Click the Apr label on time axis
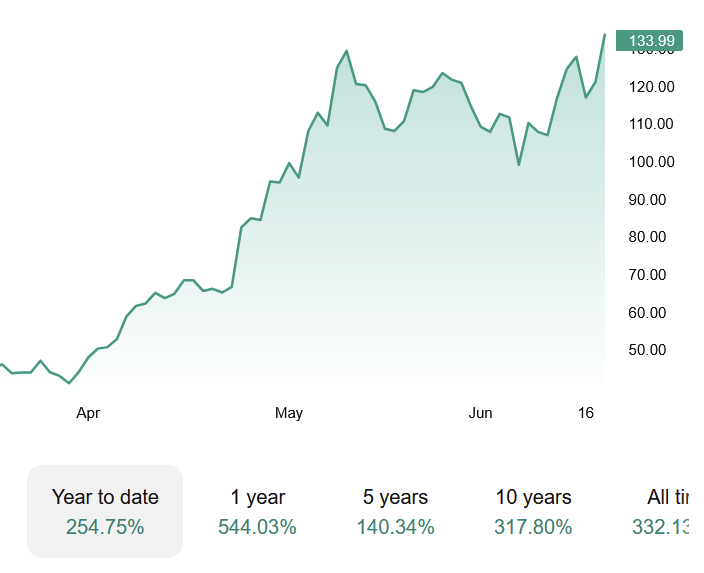 click(88, 413)
